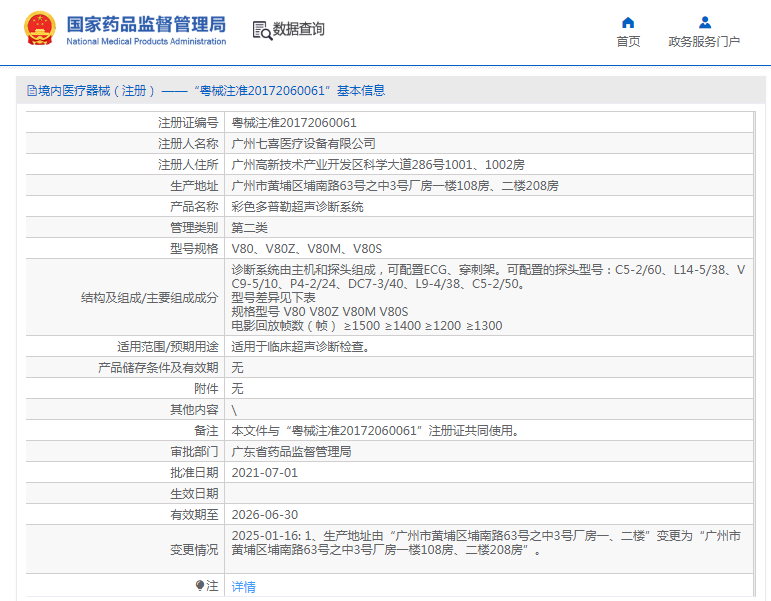Click the 生效日期 label
The image size is (771, 601).
coord(194,494)
